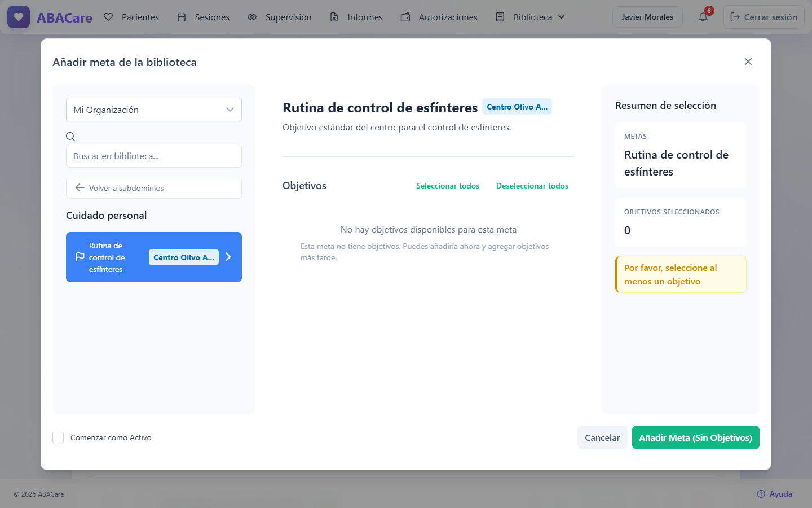Open the Informes menu item

pyautogui.click(x=356, y=17)
